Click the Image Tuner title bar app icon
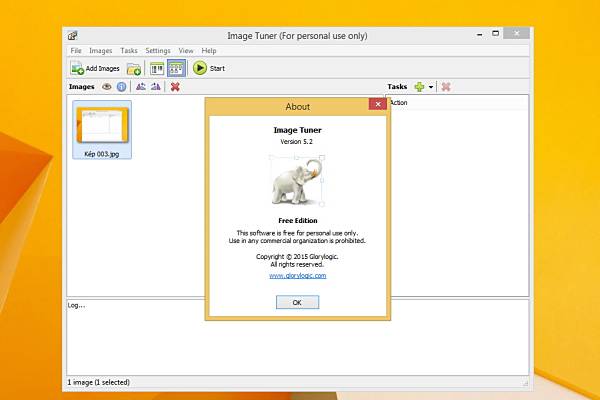 pos(73,36)
